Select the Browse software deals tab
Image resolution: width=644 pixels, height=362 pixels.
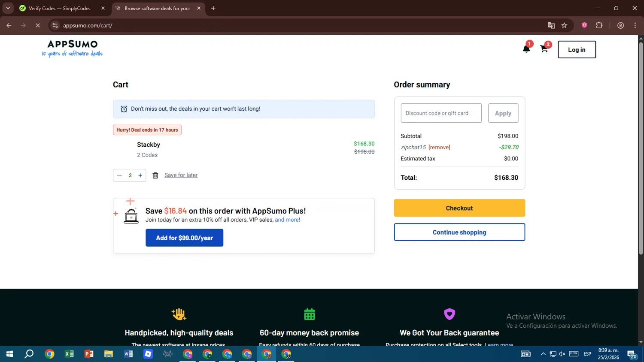pyautogui.click(x=157, y=8)
